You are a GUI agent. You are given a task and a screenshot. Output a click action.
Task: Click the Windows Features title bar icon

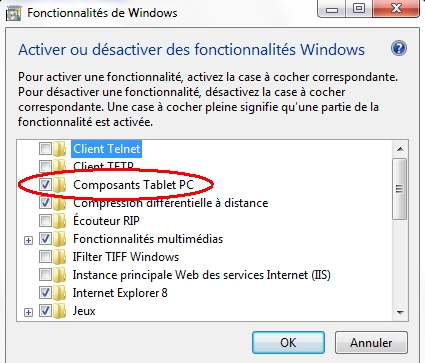pos(13,14)
